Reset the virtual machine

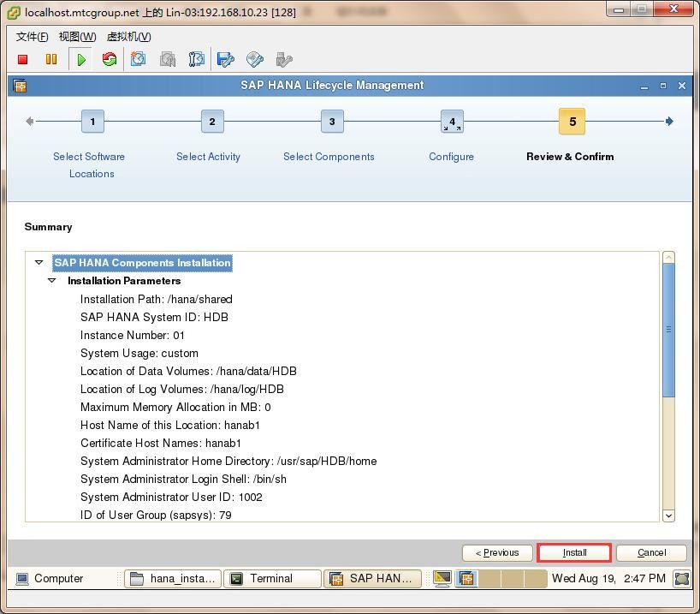coord(109,59)
